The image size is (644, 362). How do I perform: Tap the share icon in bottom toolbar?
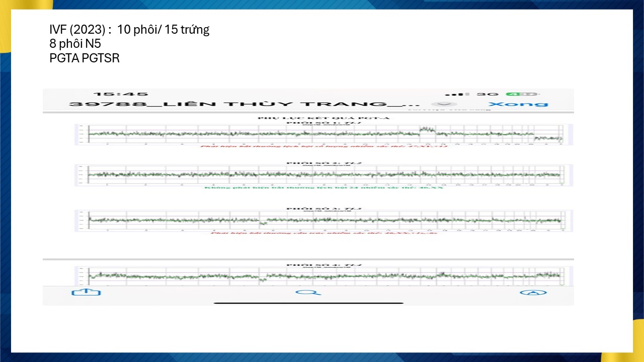[86, 292]
